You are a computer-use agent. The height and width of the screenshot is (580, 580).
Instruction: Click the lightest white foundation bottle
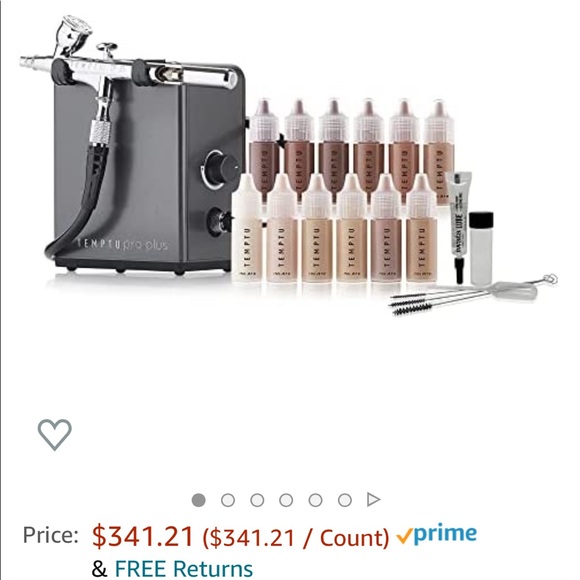(x=247, y=229)
